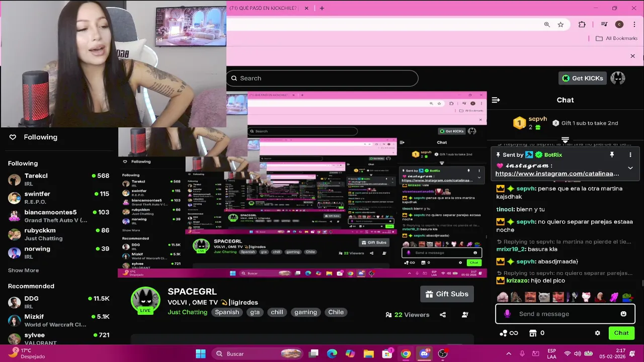Screen dimensions: 644x362
Task: Show hidden system tray icons
Action: pyautogui.click(x=509, y=354)
